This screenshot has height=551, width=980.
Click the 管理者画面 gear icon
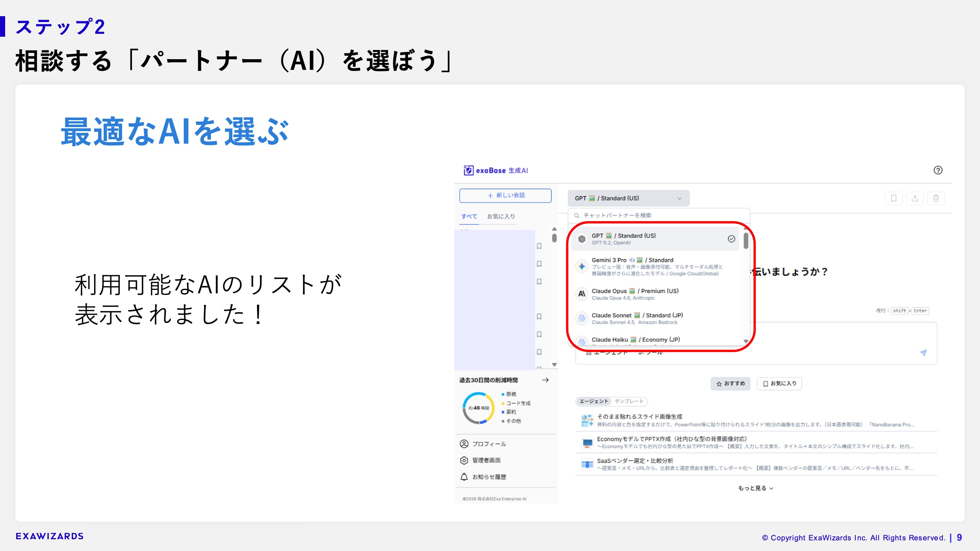pos(464,461)
